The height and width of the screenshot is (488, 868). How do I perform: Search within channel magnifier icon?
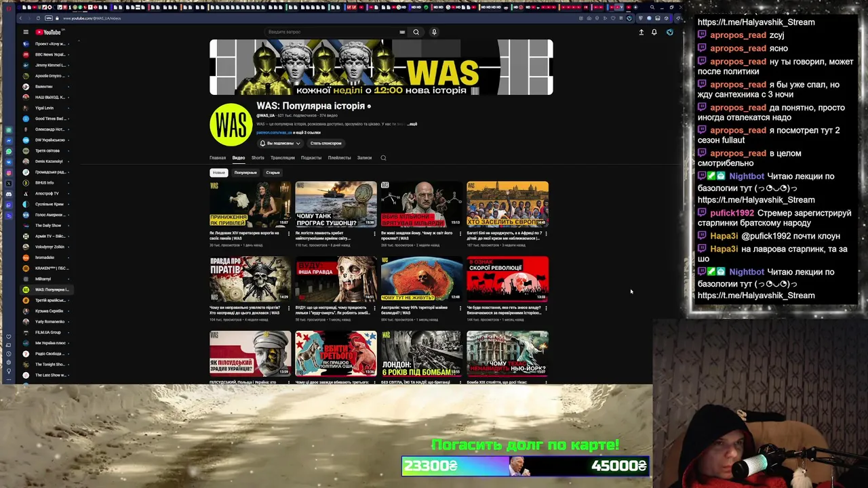(x=383, y=158)
